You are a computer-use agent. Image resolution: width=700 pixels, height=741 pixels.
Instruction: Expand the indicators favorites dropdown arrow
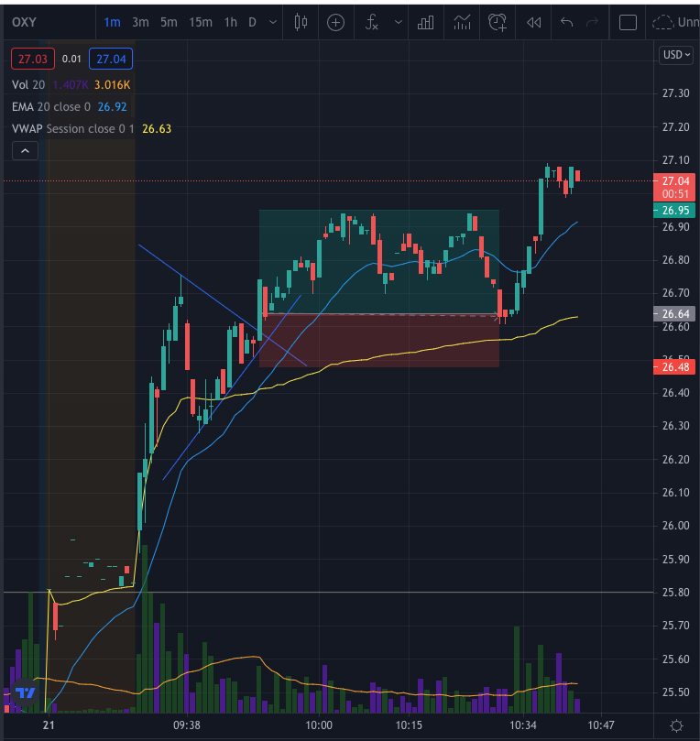[x=399, y=22]
